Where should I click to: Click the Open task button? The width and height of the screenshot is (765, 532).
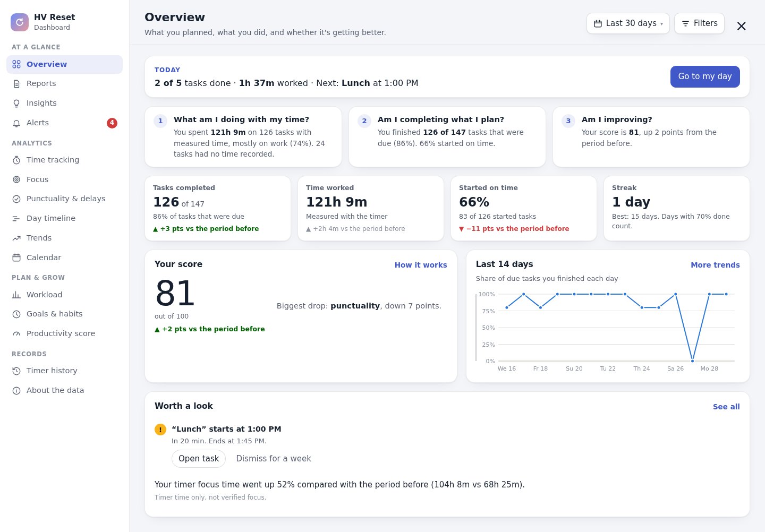point(199,459)
